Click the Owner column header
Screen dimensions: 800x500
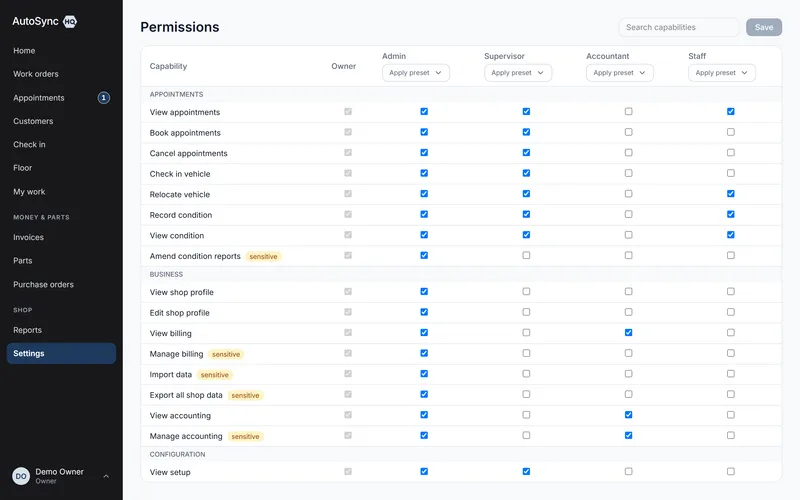[x=343, y=66]
